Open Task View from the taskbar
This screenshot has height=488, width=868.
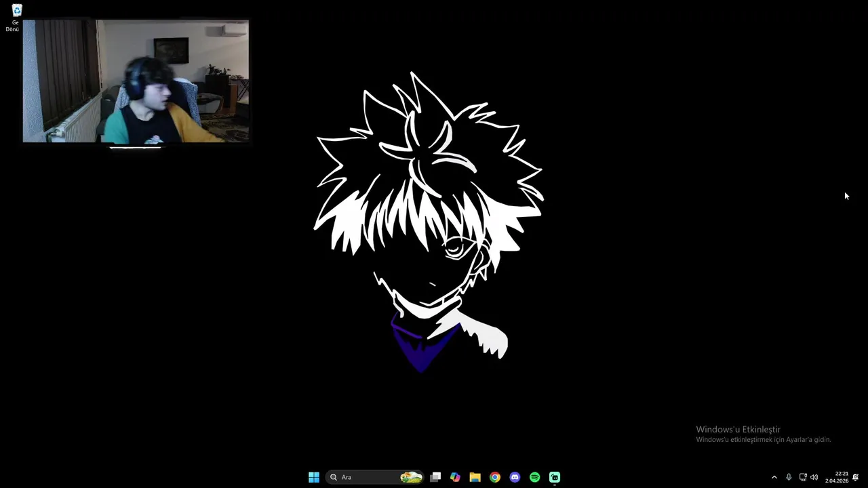(435, 477)
